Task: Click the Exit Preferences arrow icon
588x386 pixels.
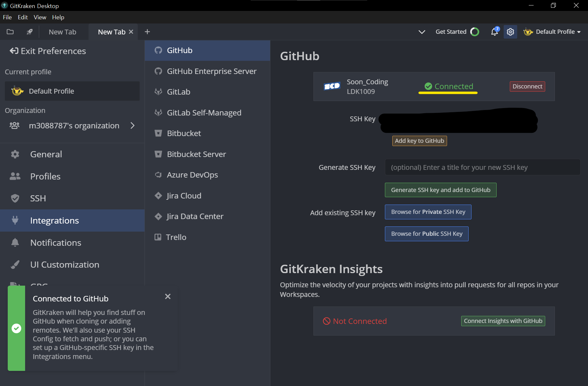Action: (14, 51)
